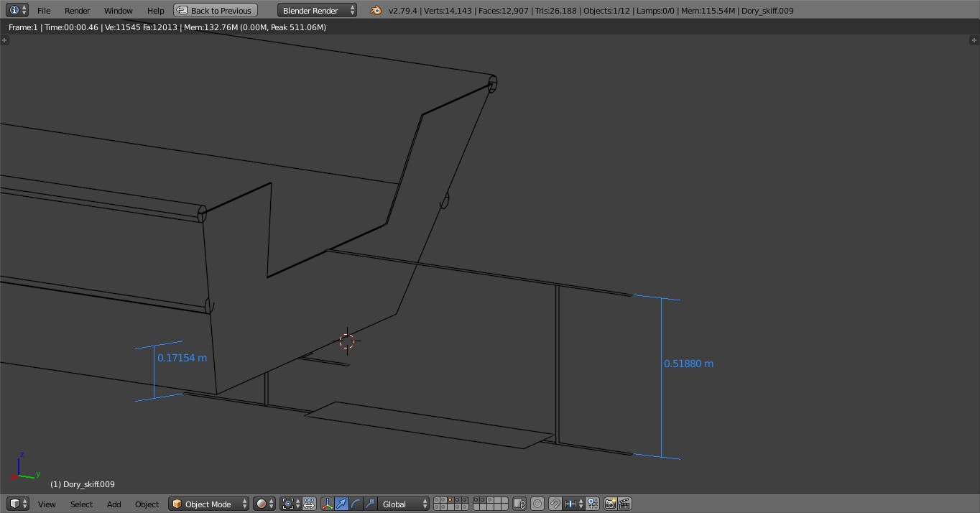Click the Back to Previous button
The height and width of the screenshot is (513, 980).
(x=216, y=10)
